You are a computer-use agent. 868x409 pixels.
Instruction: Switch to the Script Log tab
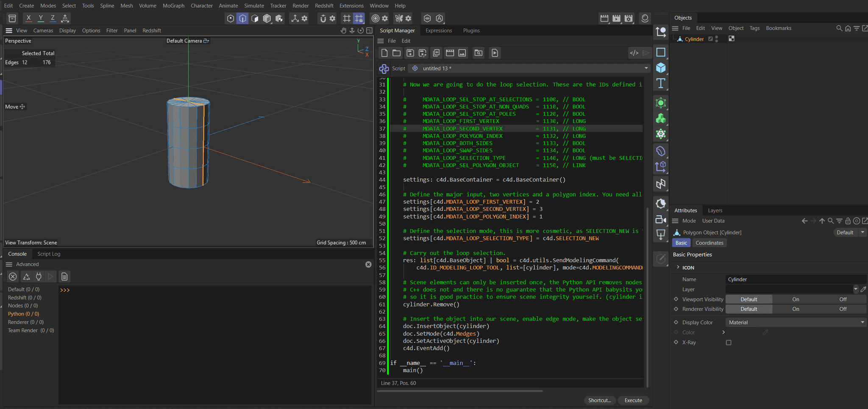point(49,254)
